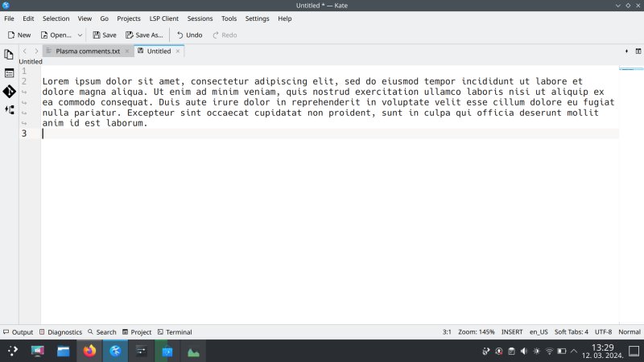Click the New document toolbar button
The height and width of the screenshot is (362, 644).
click(x=19, y=35)
